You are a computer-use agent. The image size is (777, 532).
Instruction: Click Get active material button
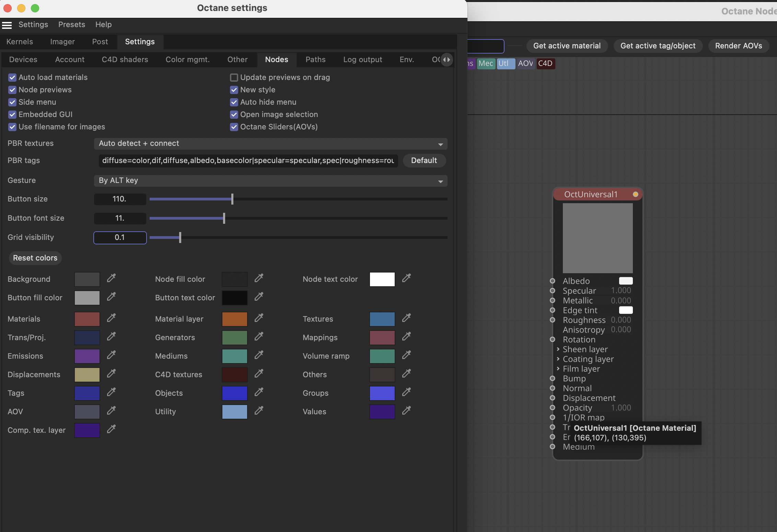click(x=567, y=46)
